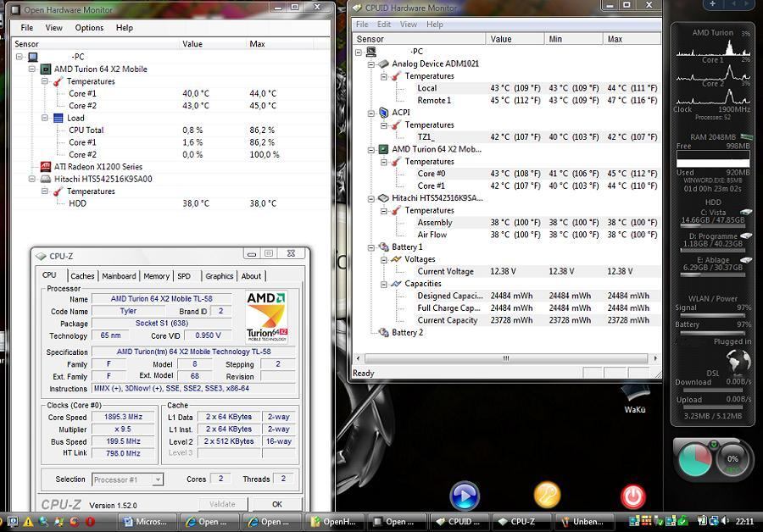Click the AMD Turion CPU chip icon in Open Hardware Monitor
This screenshot has height=532, width=763.
(45, 69)
